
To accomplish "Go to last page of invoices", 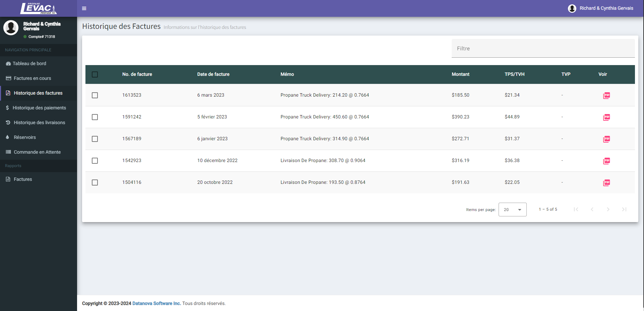I will [624, 209].
